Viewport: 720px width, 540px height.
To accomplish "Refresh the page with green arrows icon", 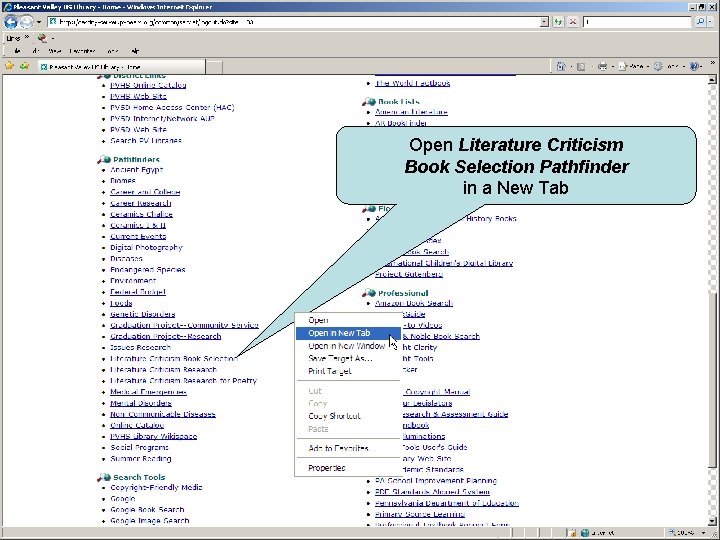I will click(558, 22).
